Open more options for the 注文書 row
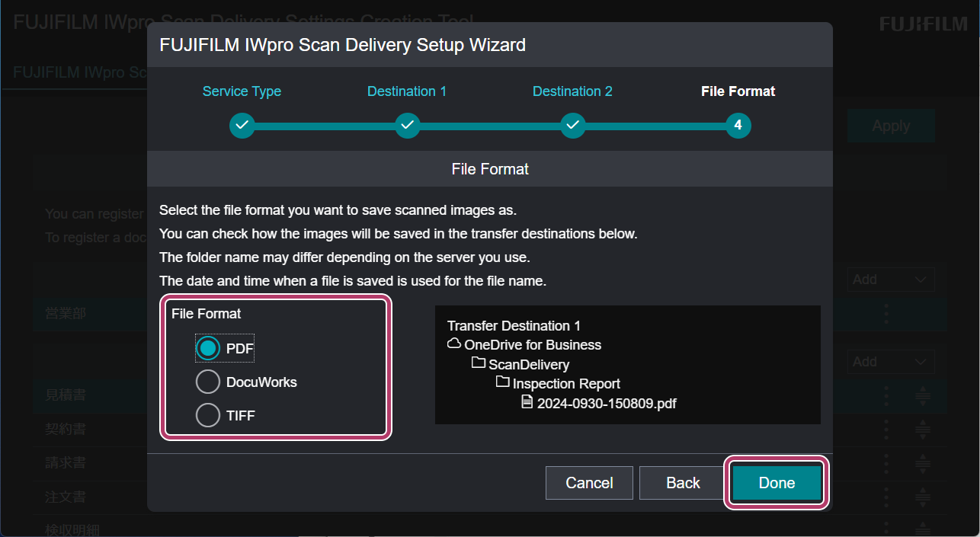 pyautogui.click(x=886, y=497)
